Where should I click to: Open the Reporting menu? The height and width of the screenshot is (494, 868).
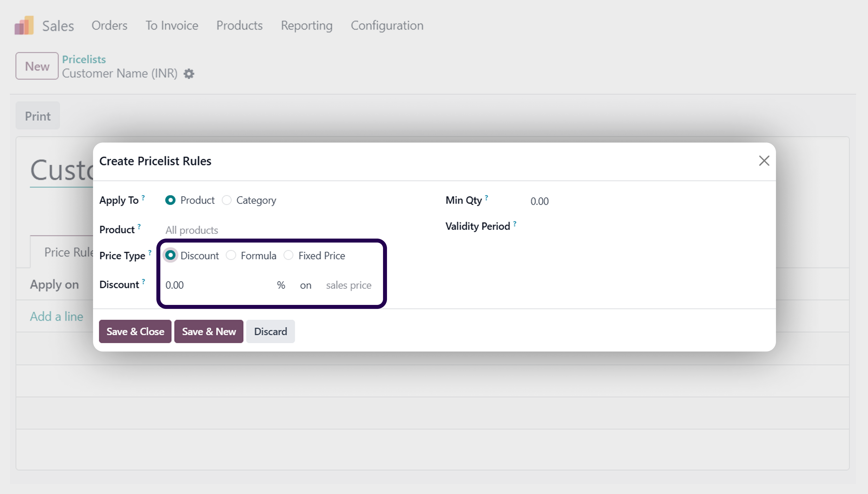click(x=307, y=25)
